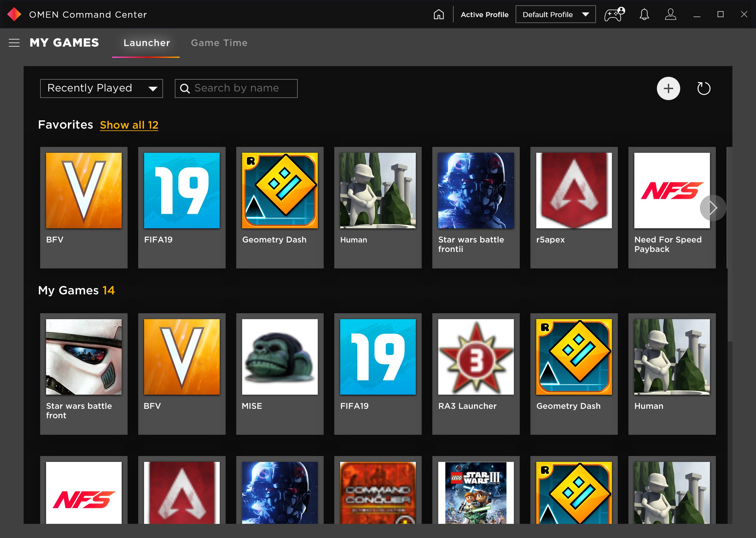Open the hamburger navigation menu
The height and width of the screenshot is (538, 756).
tap(14, 43)
